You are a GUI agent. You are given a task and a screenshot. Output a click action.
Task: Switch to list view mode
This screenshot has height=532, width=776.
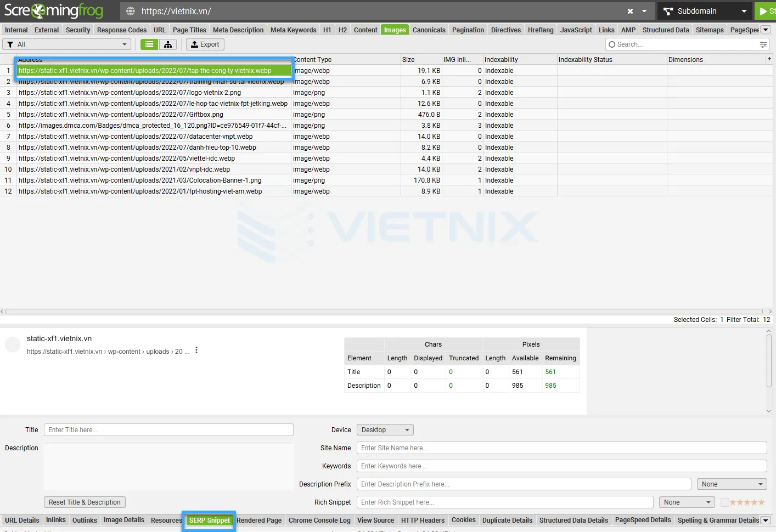[x=149, y=44]
